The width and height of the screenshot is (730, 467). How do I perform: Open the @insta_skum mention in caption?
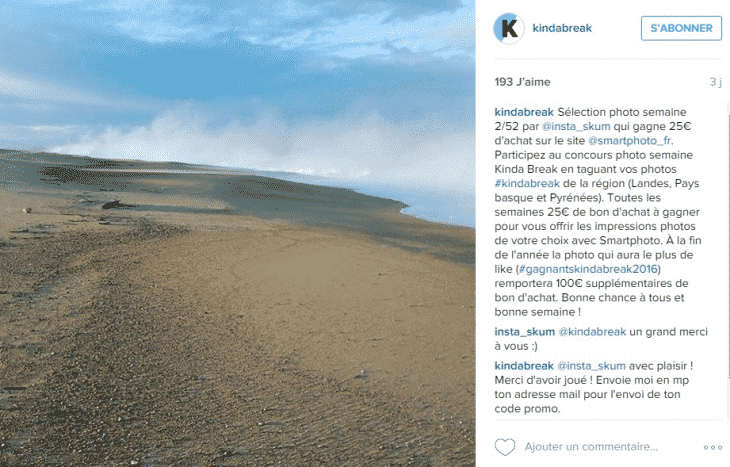(x=576, y=127)
